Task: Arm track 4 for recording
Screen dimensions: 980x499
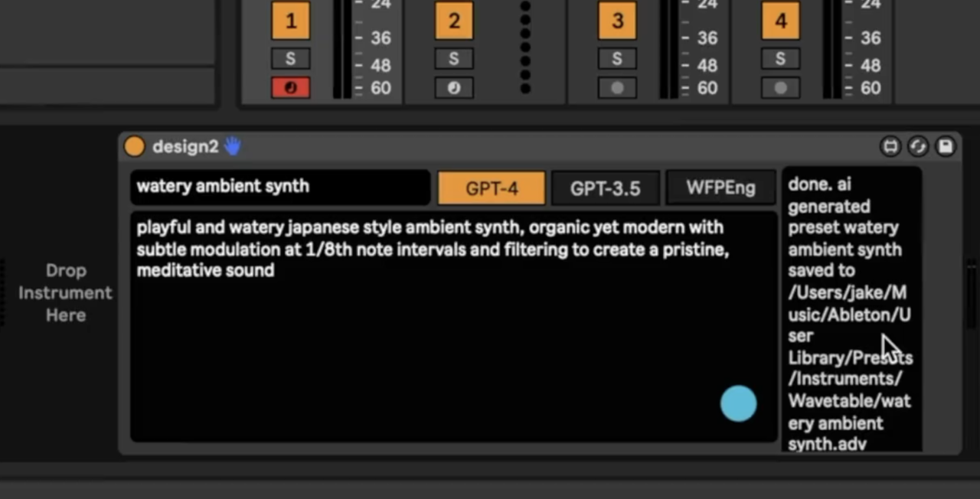Action: pos(780,87)
